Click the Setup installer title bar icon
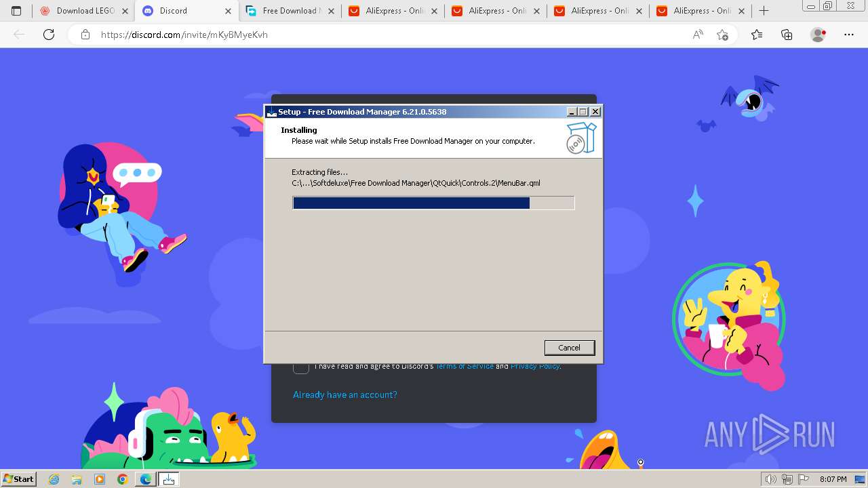This screenshot has height=488, width=868. (272, 112)
